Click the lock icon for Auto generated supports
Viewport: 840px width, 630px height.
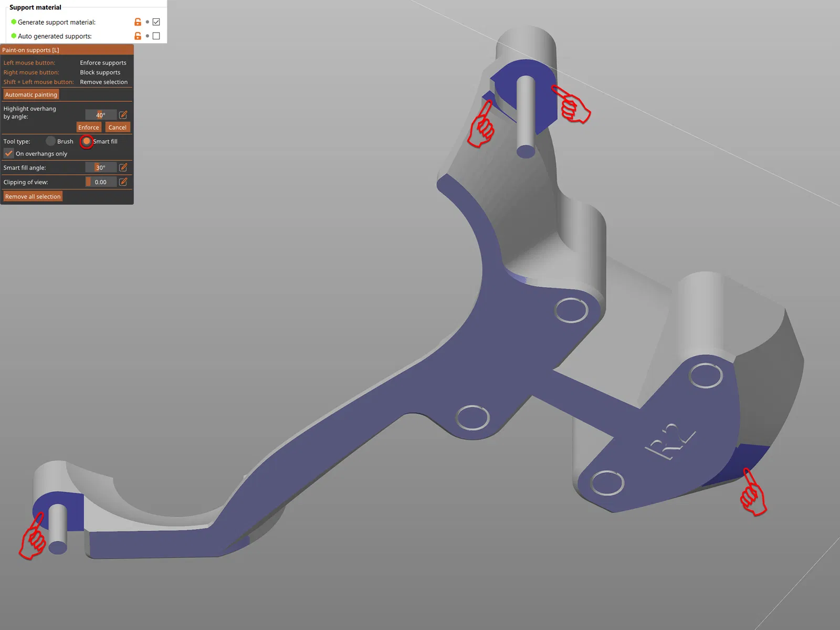[x=138, y=36]
